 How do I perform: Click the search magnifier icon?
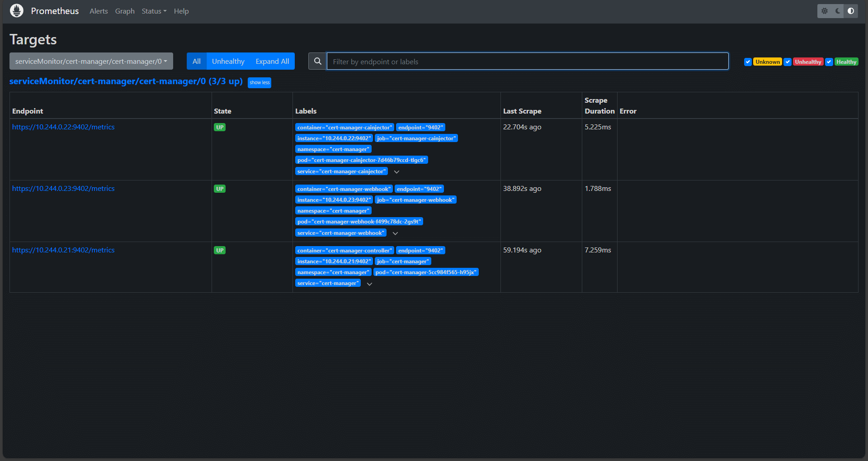click(318, 62)
